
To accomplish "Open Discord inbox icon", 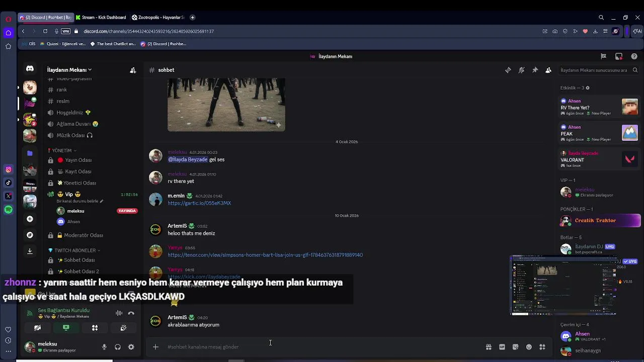I will 619,56.
